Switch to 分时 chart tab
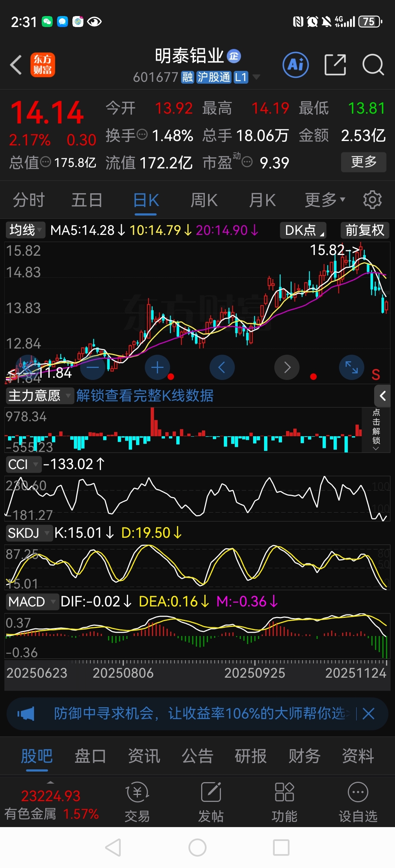This screenshot has height=868, width=395. (29, 200)
